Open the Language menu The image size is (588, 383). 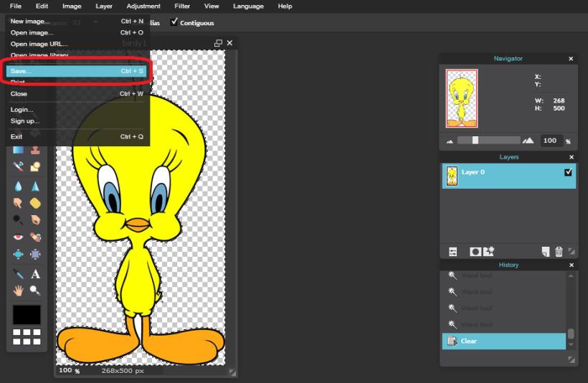pyautogui.click(x=249, y=6)
